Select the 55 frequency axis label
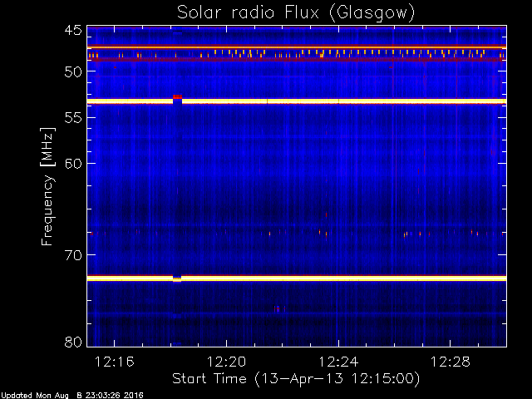The image size is (532, 399). [73, 118]
